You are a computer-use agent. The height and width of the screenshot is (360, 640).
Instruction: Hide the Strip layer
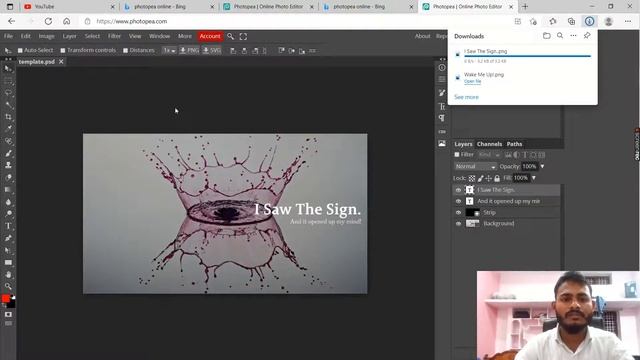(458, 213)
